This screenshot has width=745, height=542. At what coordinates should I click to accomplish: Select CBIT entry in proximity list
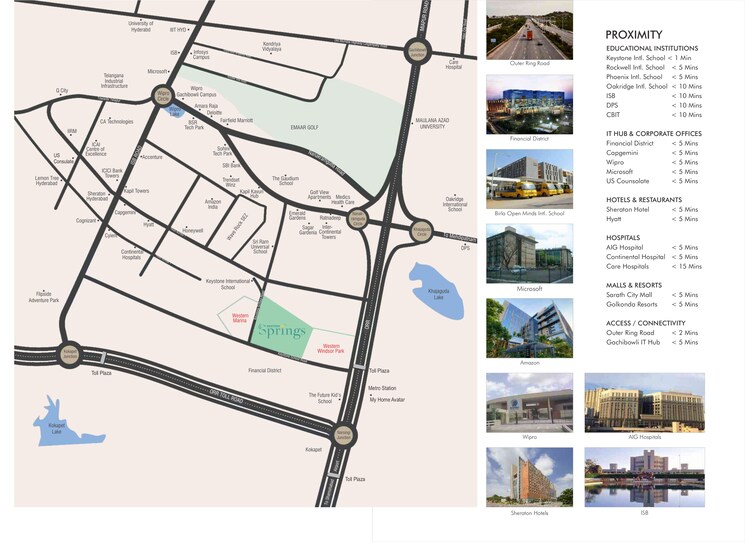(x=654, y=115)
